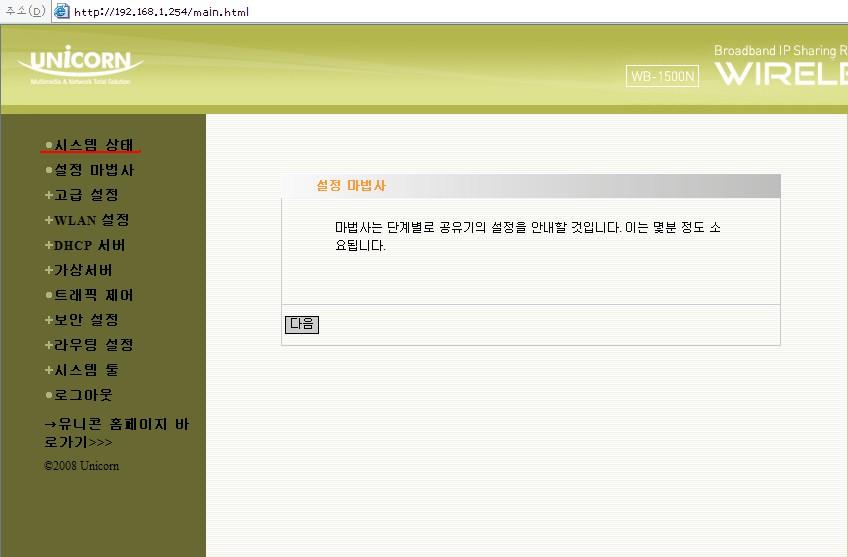Screen dimensions: 848x557
Task: Click the address bar URL field
Action: pyautogui.click(x=400, y=12)
